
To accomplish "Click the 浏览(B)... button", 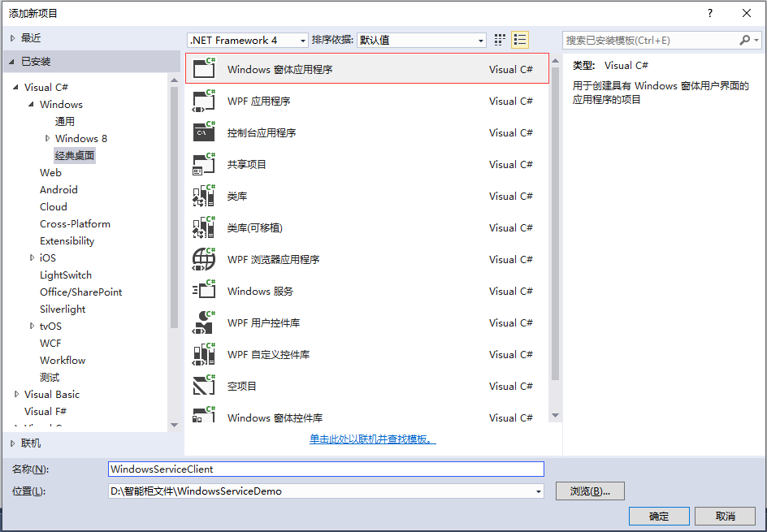I will coord(590,491).
